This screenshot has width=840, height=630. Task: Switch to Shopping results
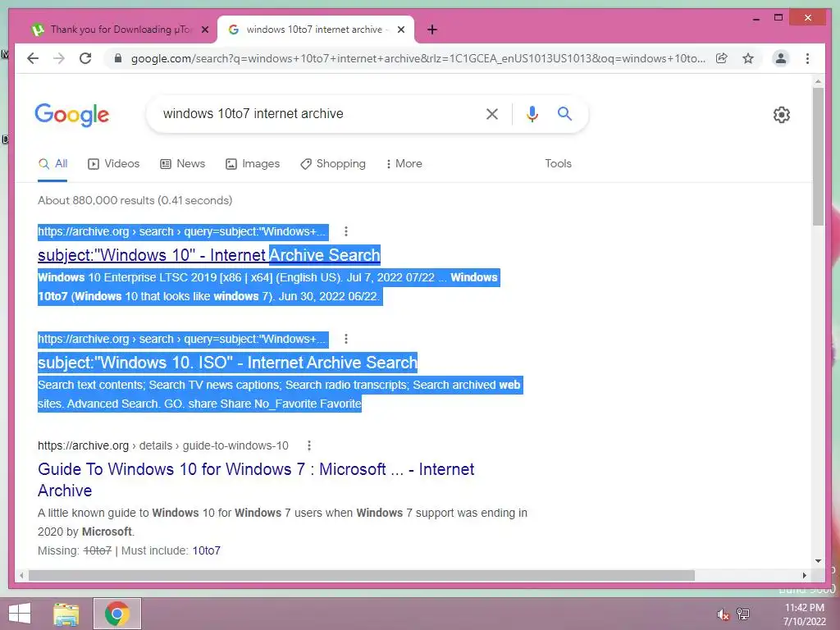(x=333, y=163)
